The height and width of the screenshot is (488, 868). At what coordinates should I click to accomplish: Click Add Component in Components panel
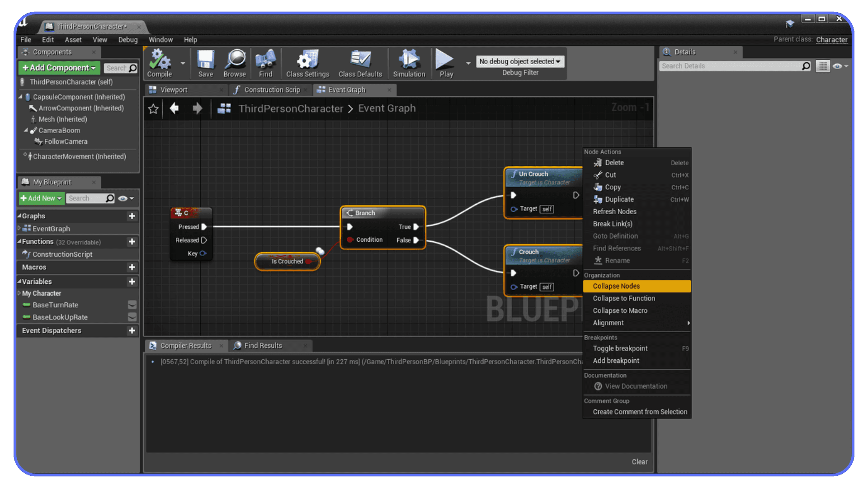(x=58, y=67)
